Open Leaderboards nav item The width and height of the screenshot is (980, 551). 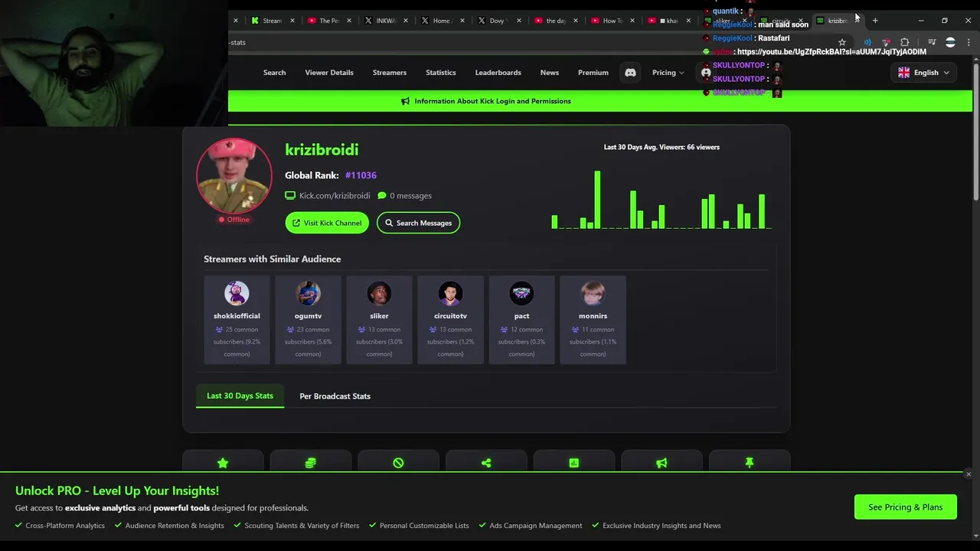click(498, 73)
